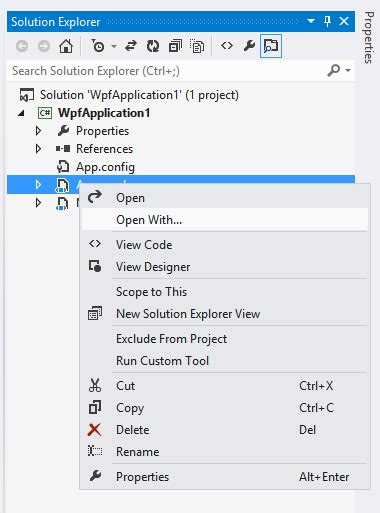This screenshot has height=513, width=380.
Task: Select WpfApplication1 project item
Action: point(104,113)
